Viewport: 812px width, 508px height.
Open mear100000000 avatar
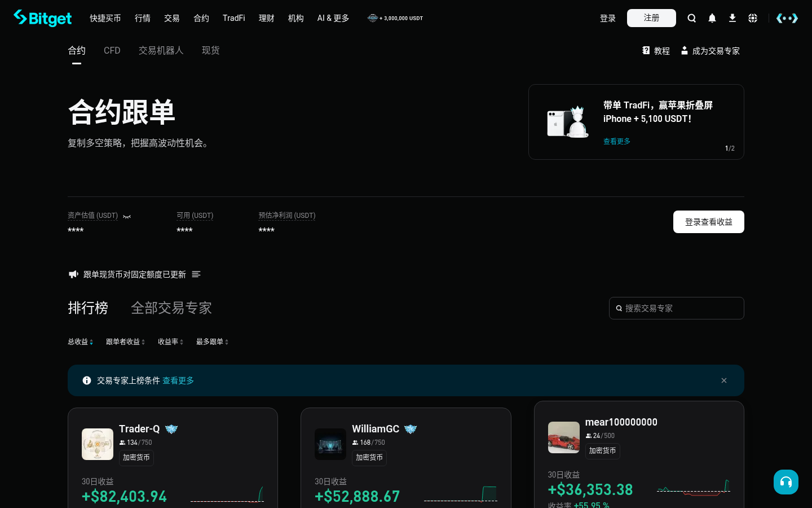coord(564,437)
